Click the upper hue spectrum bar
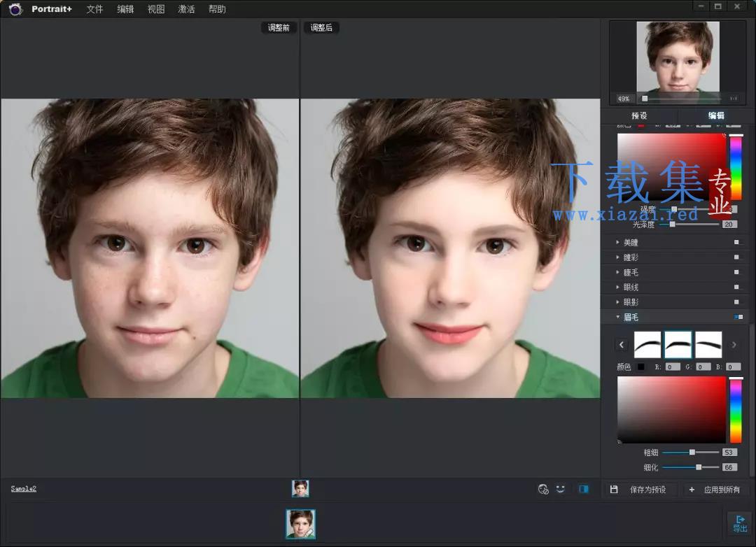The width and height of the screenshot is (756, 547). point(736,167)
